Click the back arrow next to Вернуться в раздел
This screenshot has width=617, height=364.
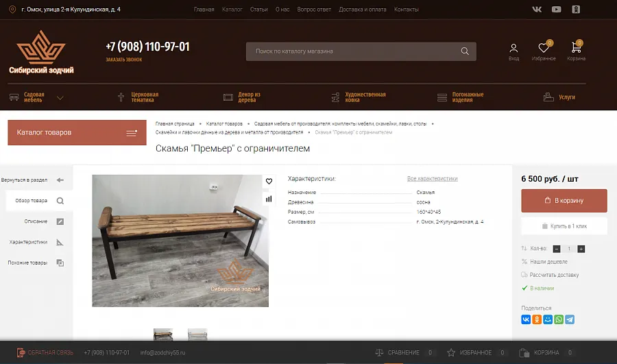(x=60, y=180)
